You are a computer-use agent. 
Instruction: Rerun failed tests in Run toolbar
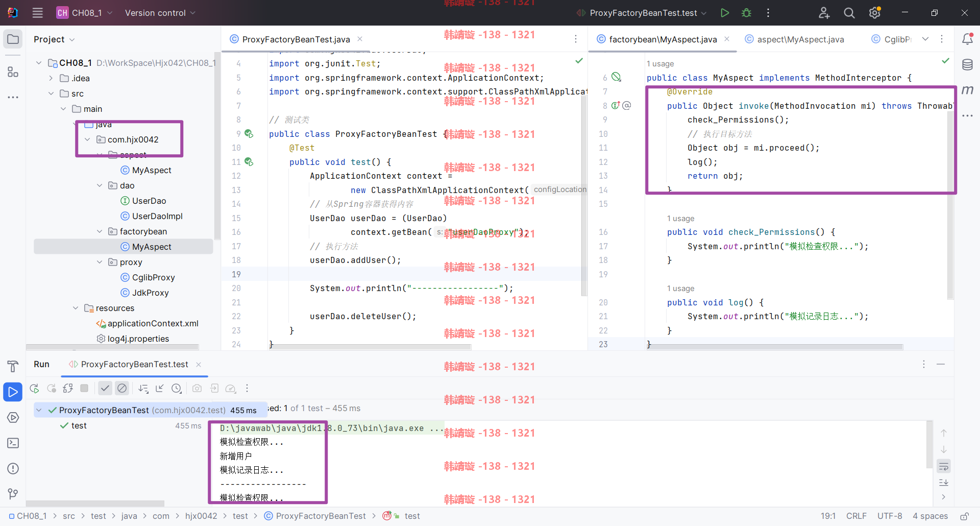click(x=52, y=389)
